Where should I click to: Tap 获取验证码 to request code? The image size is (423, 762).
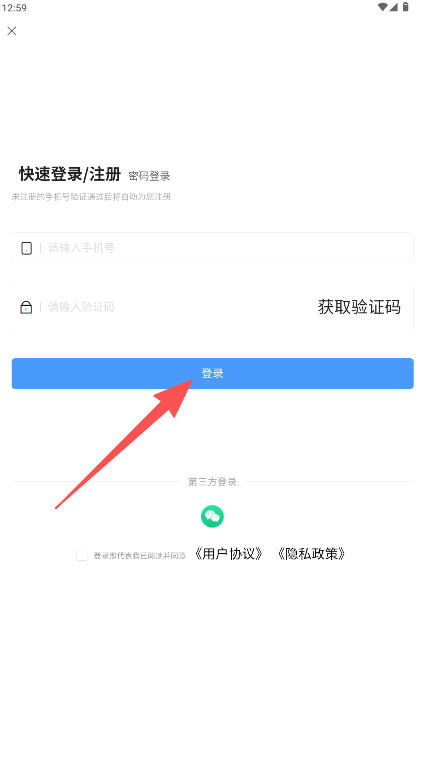(359, 307)
